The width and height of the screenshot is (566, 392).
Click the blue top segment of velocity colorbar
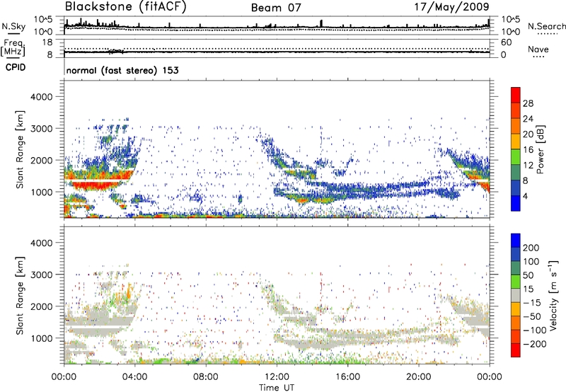(516, 241)
